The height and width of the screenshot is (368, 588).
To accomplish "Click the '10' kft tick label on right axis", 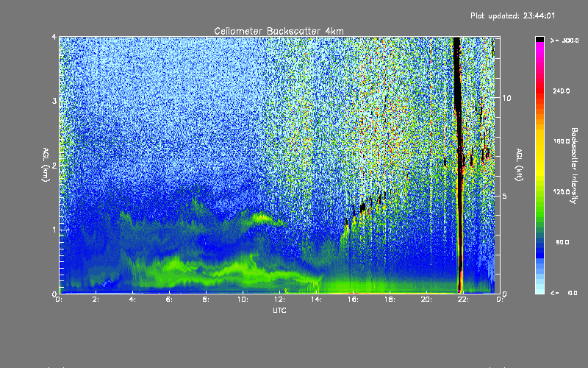I will [x=506, y=98].
